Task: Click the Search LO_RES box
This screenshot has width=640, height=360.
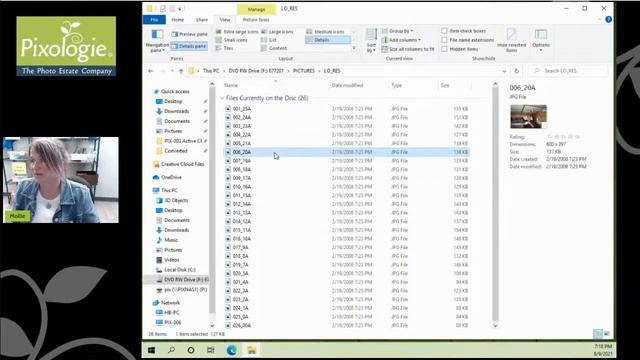Action: tap(568, 71)
